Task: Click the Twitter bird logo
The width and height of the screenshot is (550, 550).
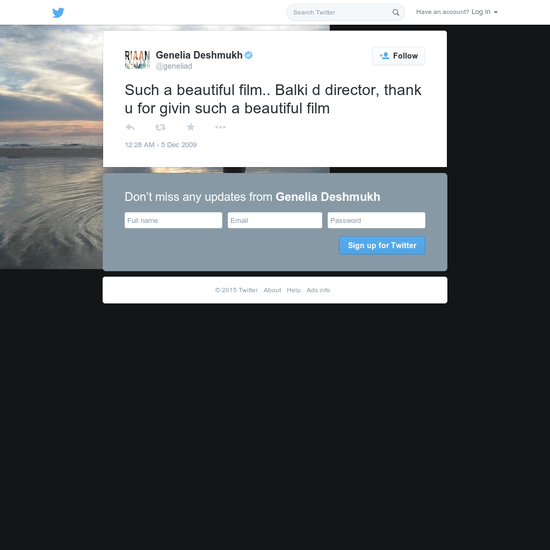Action: 58,13
